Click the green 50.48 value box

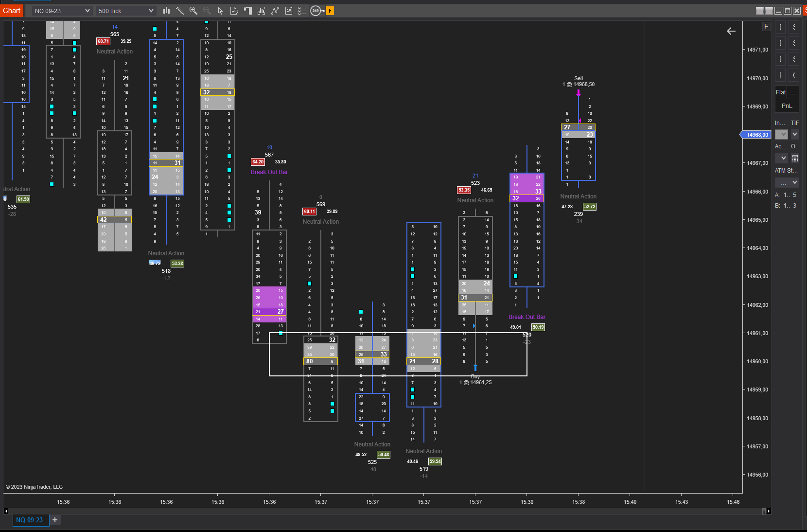(x=384, y=455)
